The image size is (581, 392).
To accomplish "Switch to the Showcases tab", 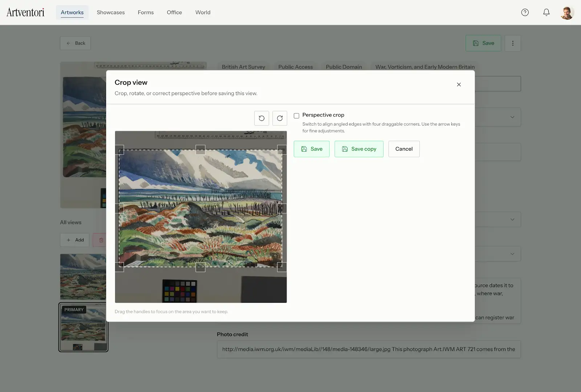I will pyautogui.click(x=111, y=12).
